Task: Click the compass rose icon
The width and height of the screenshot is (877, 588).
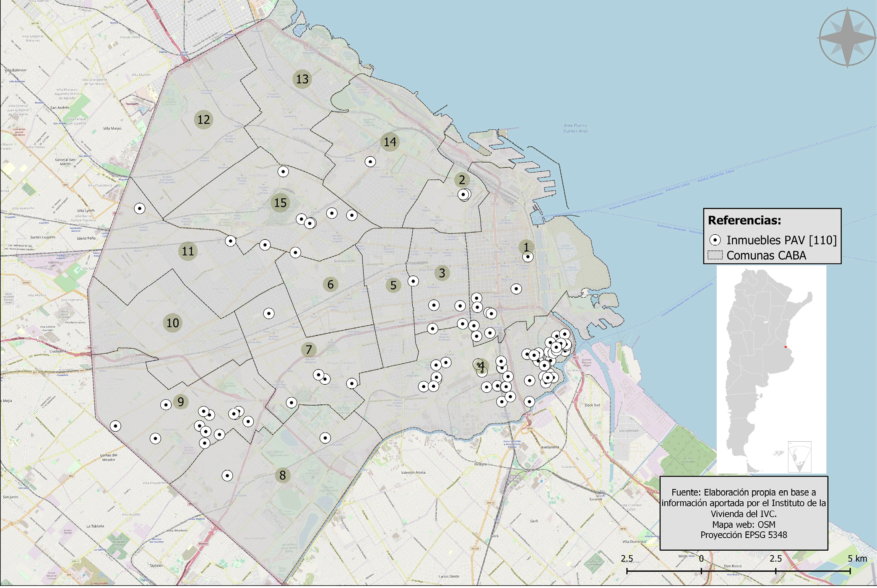Action: coord(847,38)
